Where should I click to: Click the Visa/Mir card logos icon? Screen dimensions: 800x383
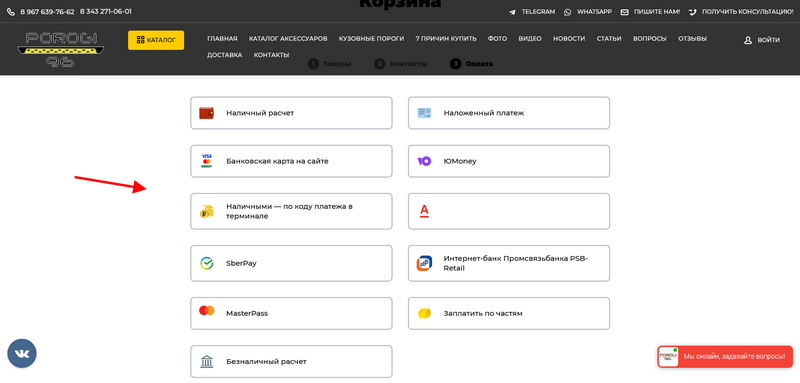207,161
